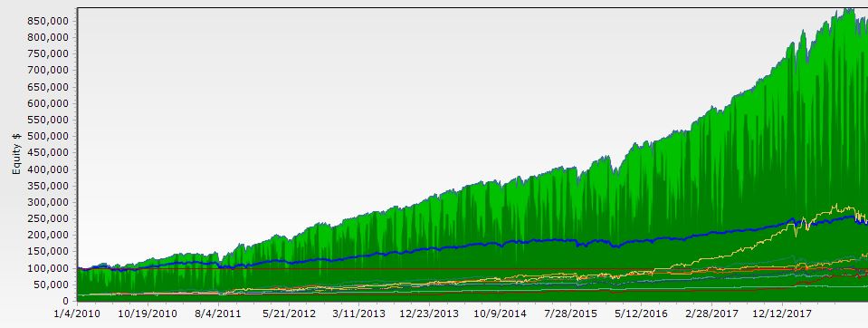
Task: Click the 200,000 equity axis value
Action: tap(47, 235)
